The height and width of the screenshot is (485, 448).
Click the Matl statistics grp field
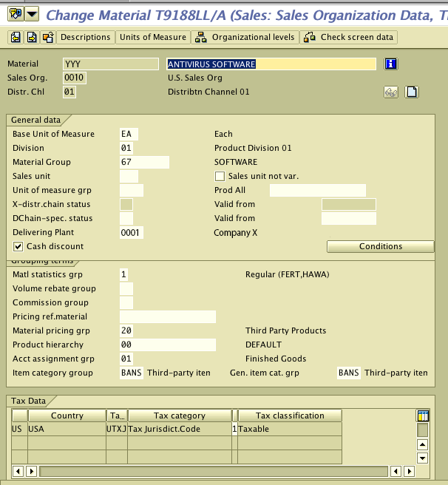[123, 274]
